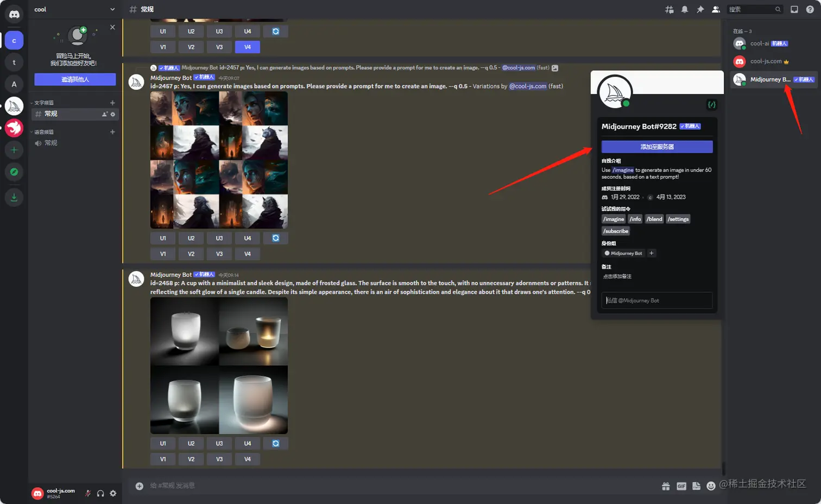The height and width of the screenshot is (504, 821).
Task: Select the 'A' server icon
Action: (14, 84)
